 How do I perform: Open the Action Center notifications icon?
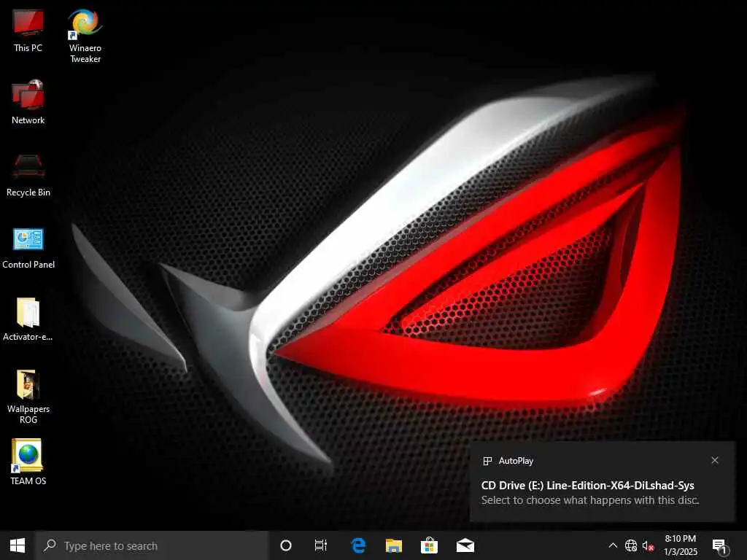pos(720,546)
